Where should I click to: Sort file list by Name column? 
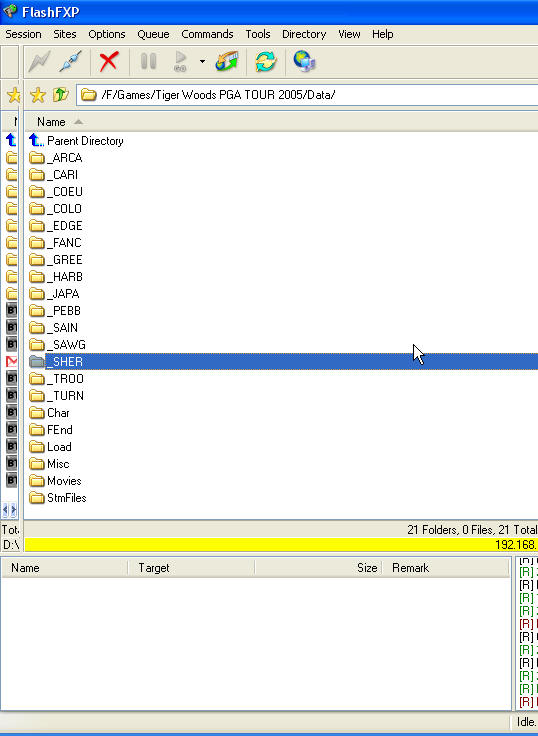point(51,122)
